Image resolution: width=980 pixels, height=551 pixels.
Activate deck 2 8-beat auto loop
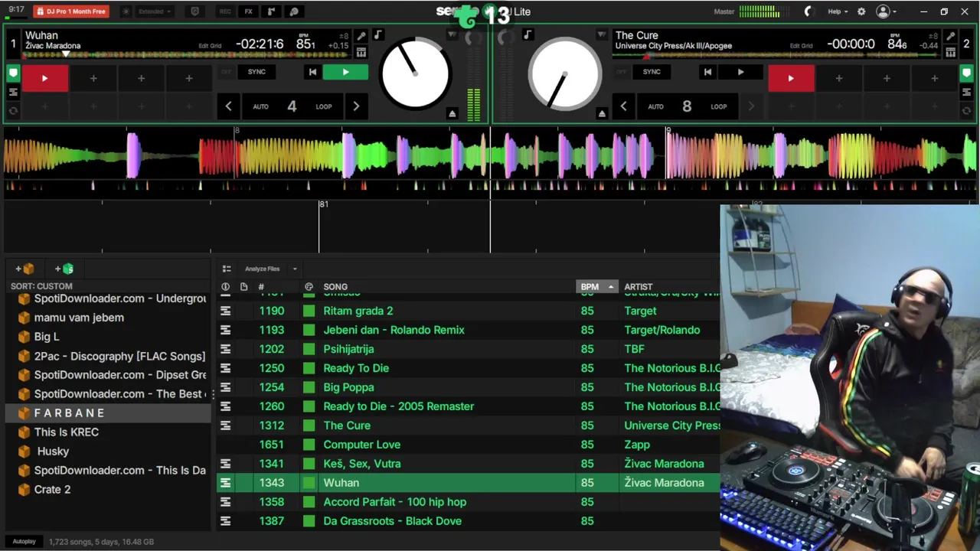(687, 106)
